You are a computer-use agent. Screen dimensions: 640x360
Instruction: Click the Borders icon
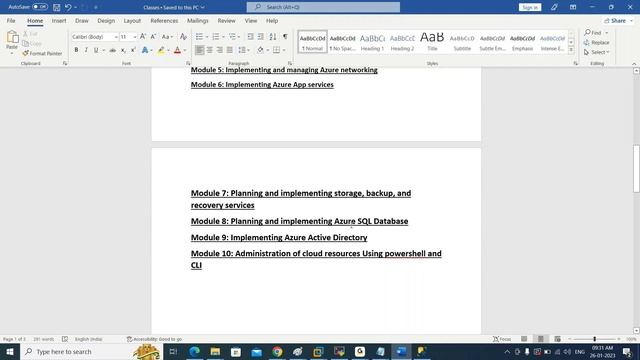276,50
